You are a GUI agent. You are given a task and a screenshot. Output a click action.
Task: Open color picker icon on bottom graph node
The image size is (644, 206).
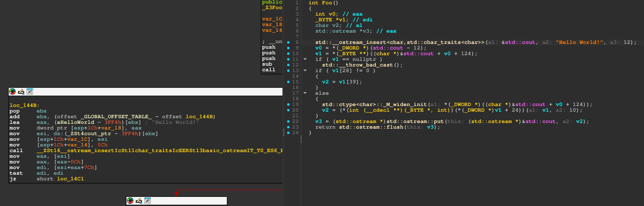[130, 201]
